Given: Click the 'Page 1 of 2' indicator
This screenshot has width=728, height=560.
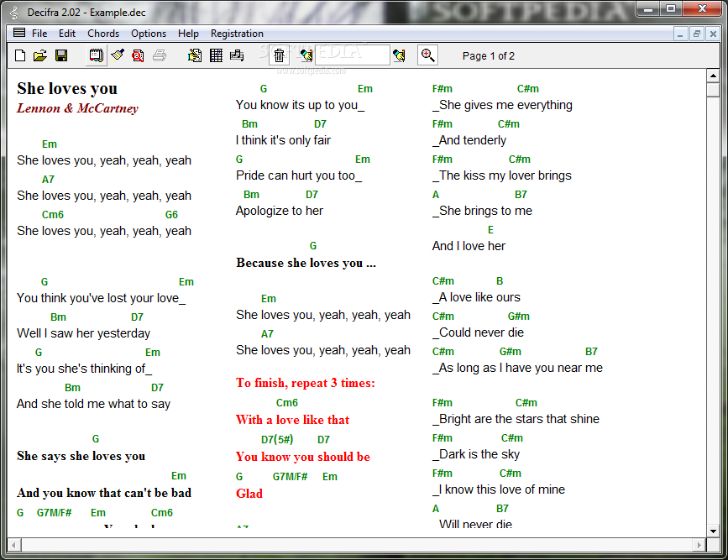Looking at the screenshot, I should 489,56.
